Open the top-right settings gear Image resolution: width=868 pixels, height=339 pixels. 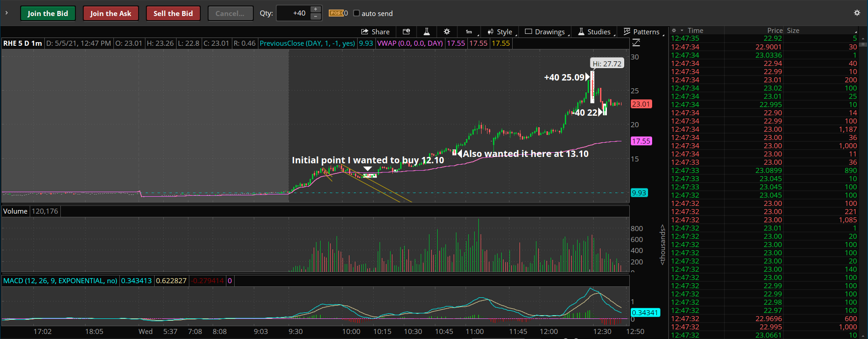click(x=857, y=13)
